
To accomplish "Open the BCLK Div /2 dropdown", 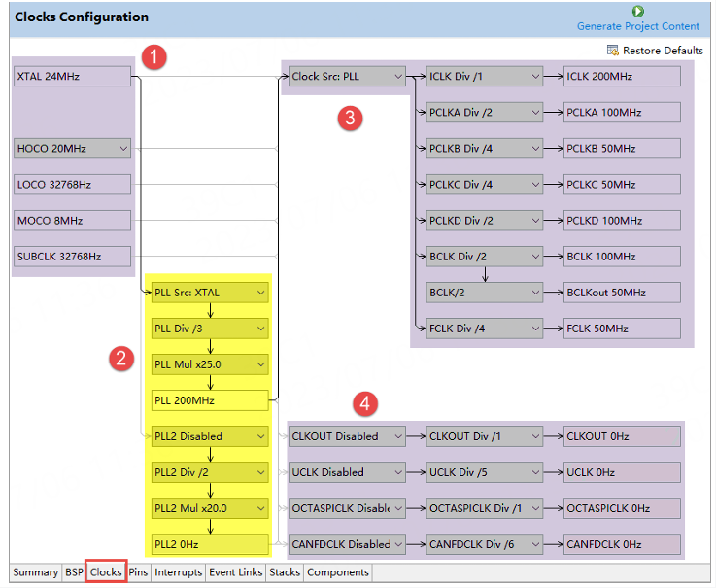I will [484, 257].
